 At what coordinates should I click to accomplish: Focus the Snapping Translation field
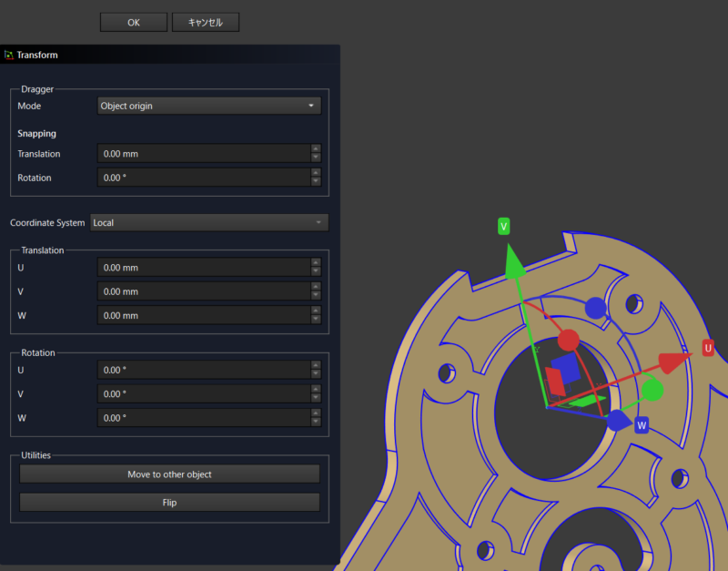click(x=204, y=154)
